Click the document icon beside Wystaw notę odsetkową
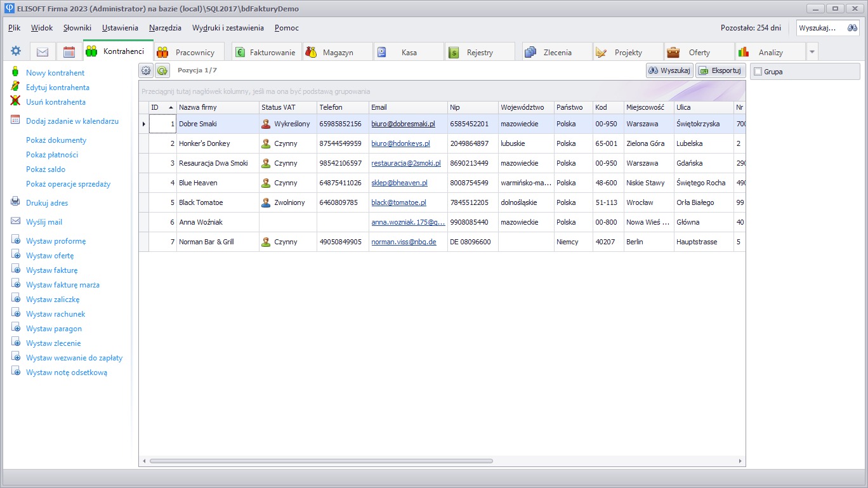The width and height of the screenshot is (868, 488). 15,372
